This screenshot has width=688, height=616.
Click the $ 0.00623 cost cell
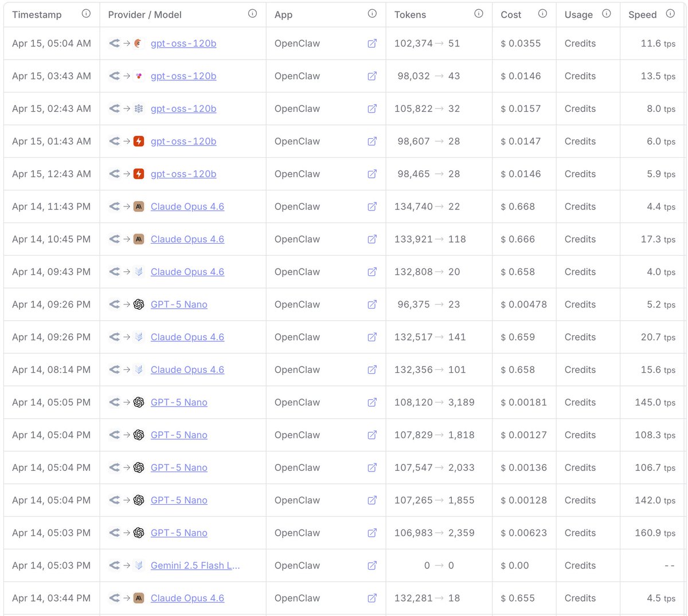point(523,533)
